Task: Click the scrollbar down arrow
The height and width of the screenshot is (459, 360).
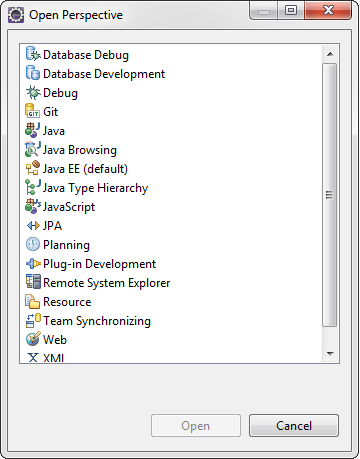Action: pyautogui.click(x=330, y=354)
